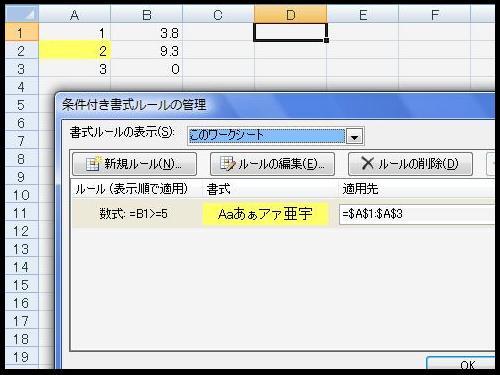Click the dialog title 条件付き書式ルールの管理
This screenshot has width=500, height=375.
coord(134,105)
